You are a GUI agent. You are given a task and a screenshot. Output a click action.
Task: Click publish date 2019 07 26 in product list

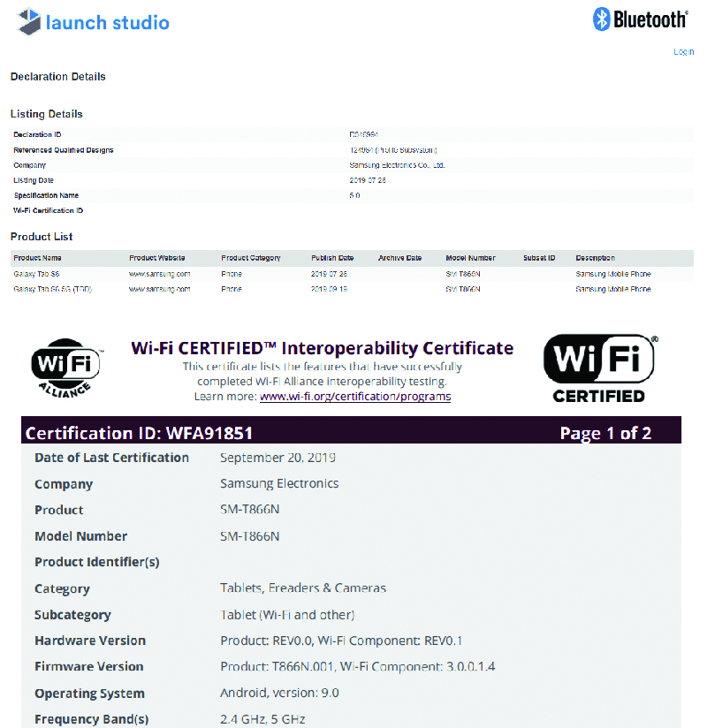tap(329, 274)
